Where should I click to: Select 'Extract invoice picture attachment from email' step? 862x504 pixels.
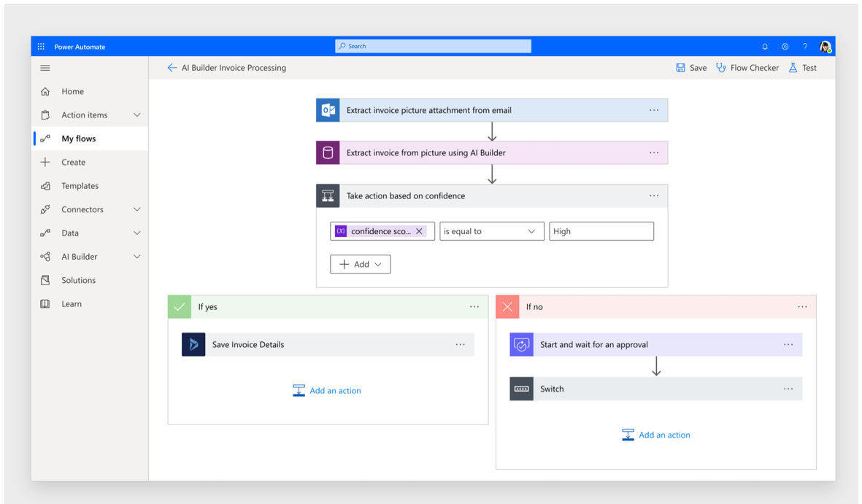pyautogui.click(x=492, y=110)
